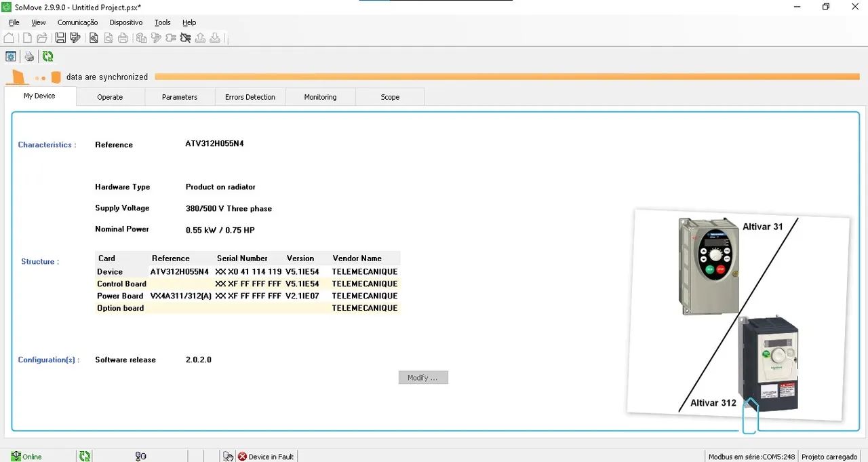The width and height of the screenshot is (868, 462).
Task: Switch to the Errors Detection tab
Action: [250, 97]
